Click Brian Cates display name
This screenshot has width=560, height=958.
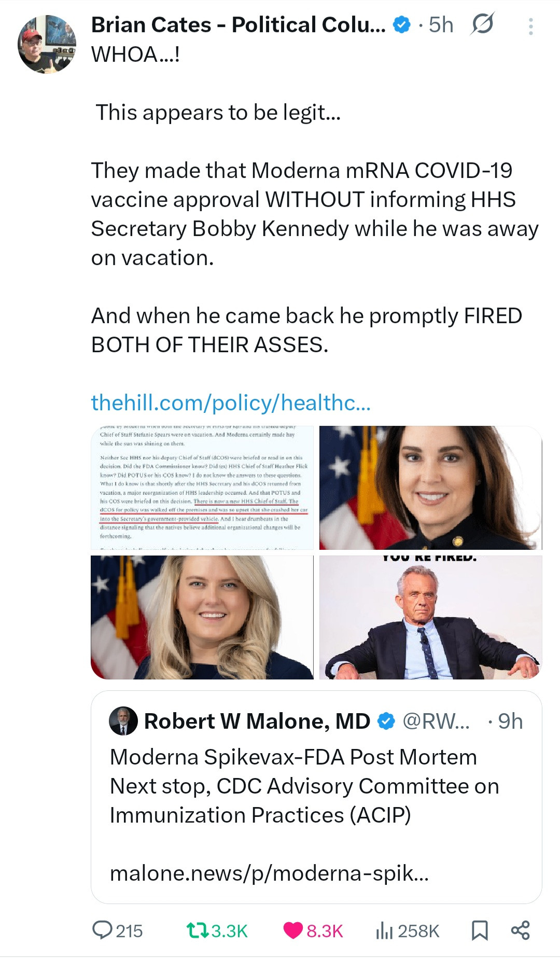click(238, 25)
